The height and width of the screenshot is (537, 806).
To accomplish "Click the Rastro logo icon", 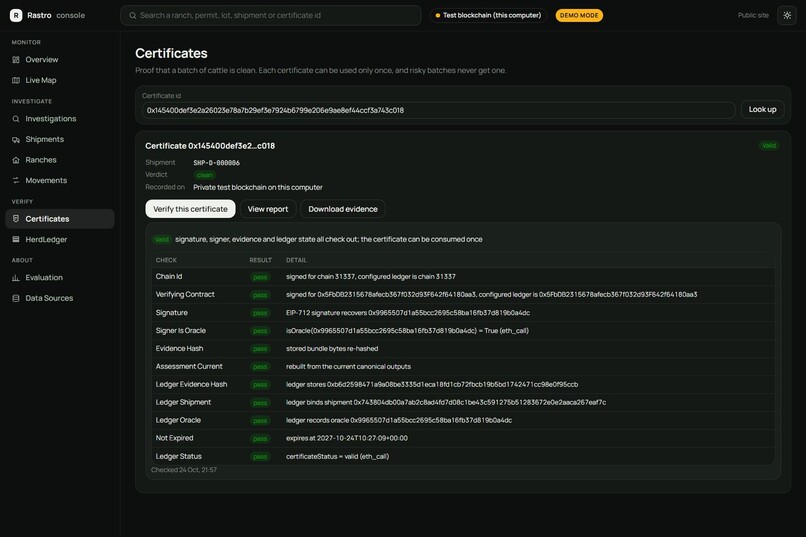I will tap(16, 15).
